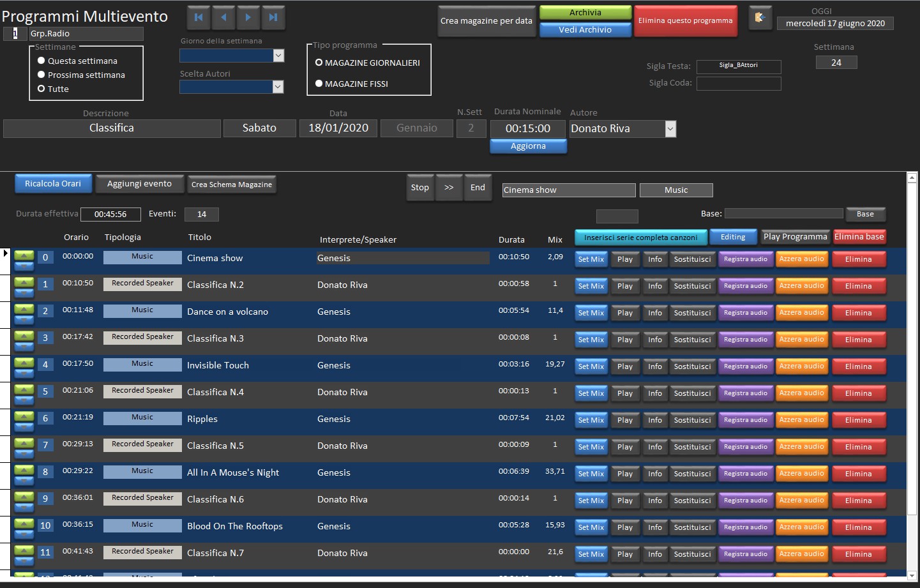Jump to the last program record
This screenshot has height=588, width=920.
[x=273, y=18]
